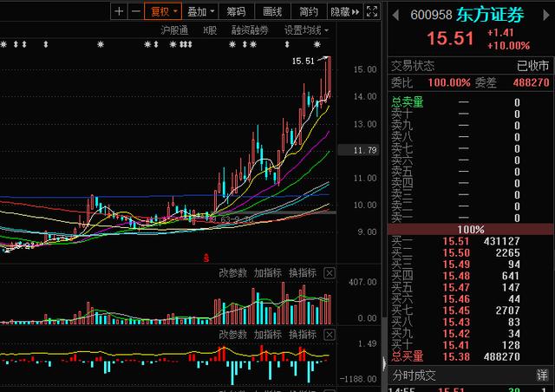
Task: Click the +10.00% change value
Action: click(509, 46)
